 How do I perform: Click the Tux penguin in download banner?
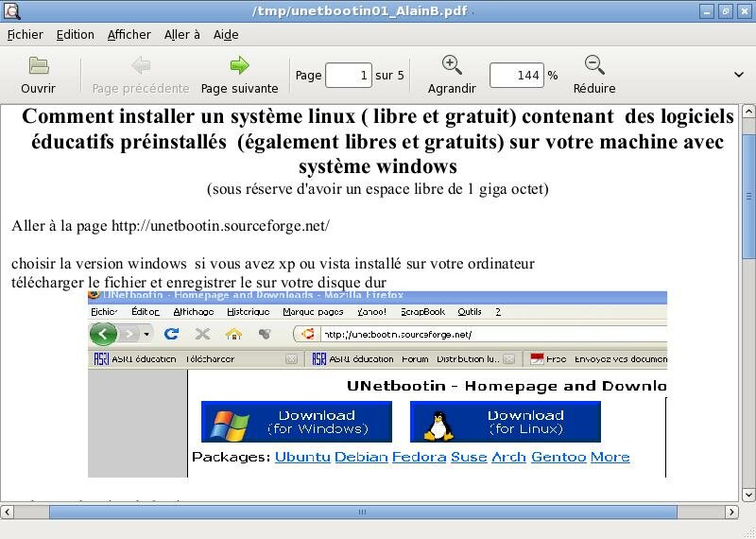click(x=438, y=426)
